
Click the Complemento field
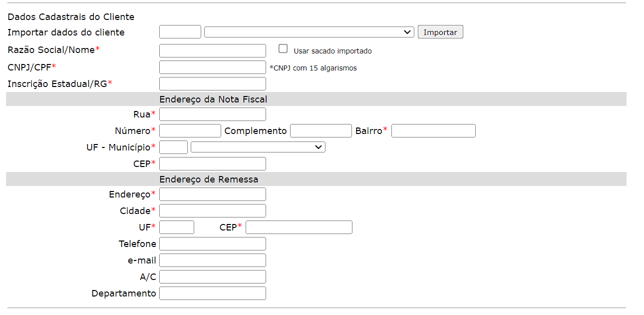click(x=321, y=131)
